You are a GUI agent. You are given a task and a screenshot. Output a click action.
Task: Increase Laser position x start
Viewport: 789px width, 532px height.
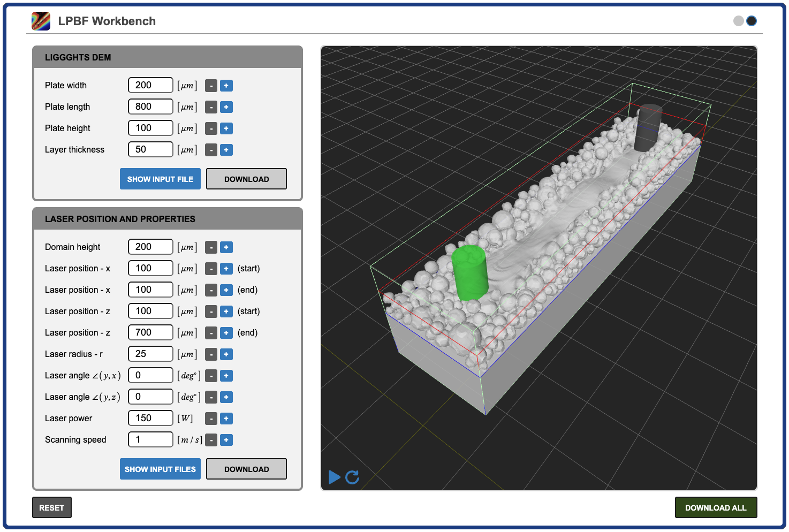pos(226,269)
